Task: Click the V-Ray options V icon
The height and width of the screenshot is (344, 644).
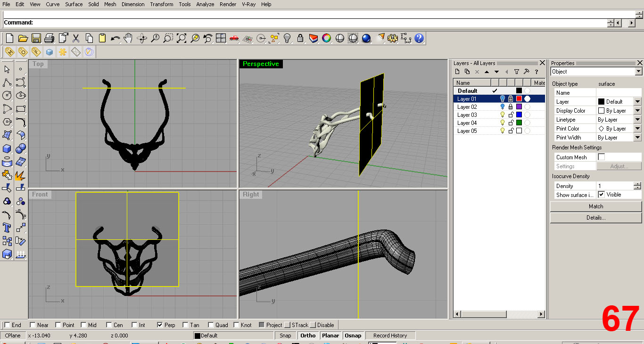Action: click(89, 52)
